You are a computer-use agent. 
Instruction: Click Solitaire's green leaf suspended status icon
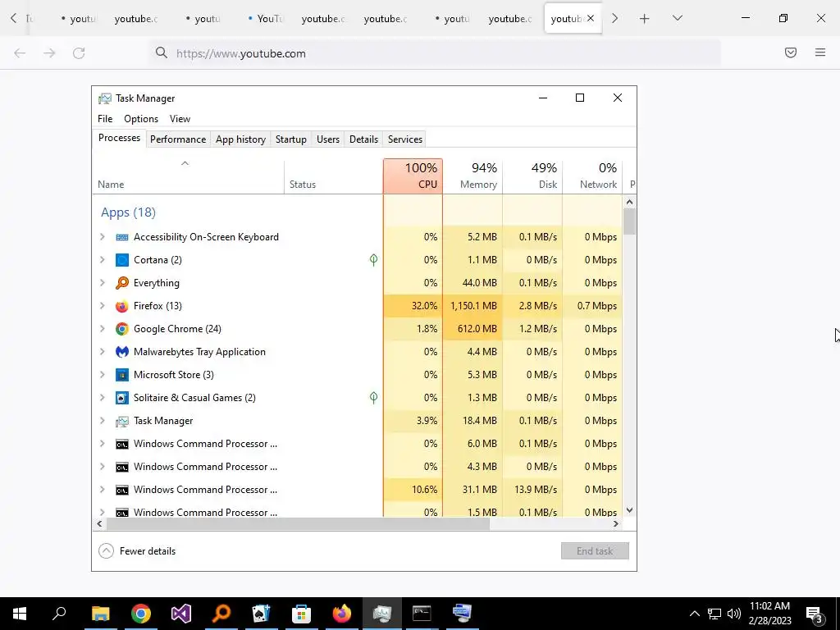tap(373, 398)
